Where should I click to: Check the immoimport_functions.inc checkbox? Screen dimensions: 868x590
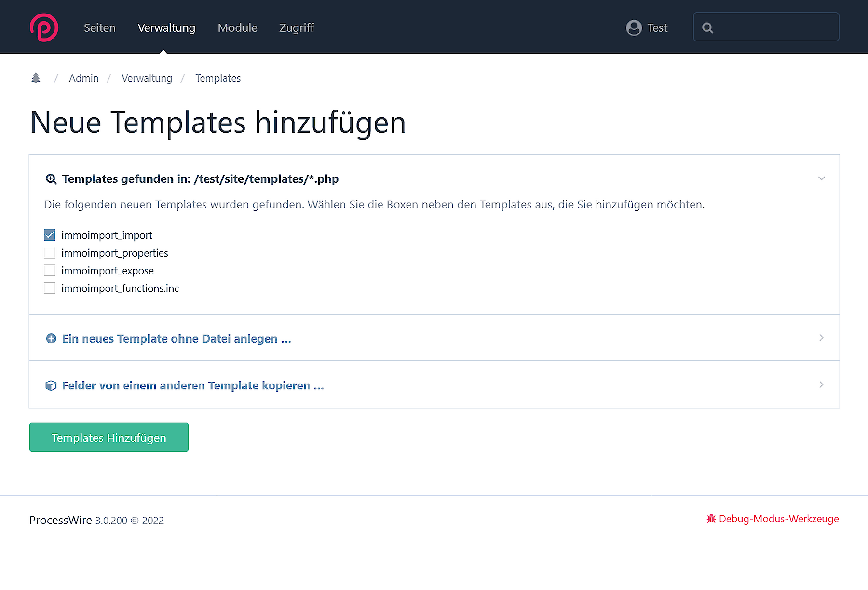tap(50, 288)
